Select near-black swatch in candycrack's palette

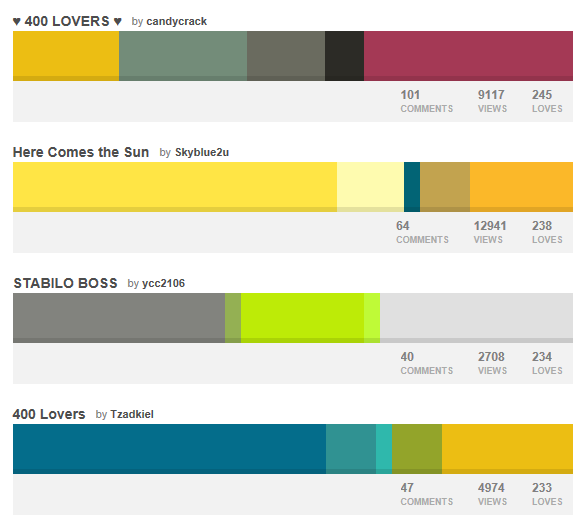[x=345, y=56]
